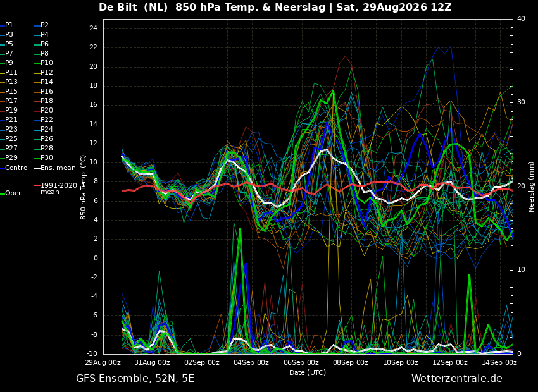Screen dimensions: 538x392
Task: Click the 12Sep 00z date tick label
Action: coord(449,362)
